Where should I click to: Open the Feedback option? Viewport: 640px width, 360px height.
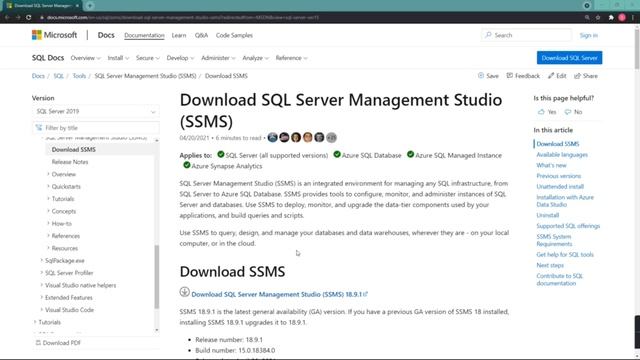523,76
